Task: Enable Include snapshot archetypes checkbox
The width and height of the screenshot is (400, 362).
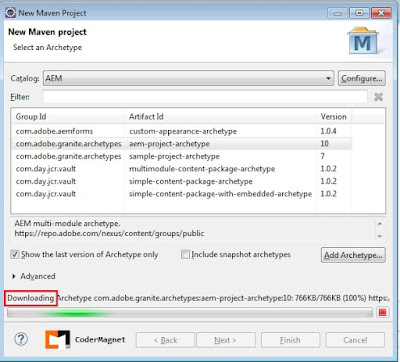Action: (x=185, y=254)
